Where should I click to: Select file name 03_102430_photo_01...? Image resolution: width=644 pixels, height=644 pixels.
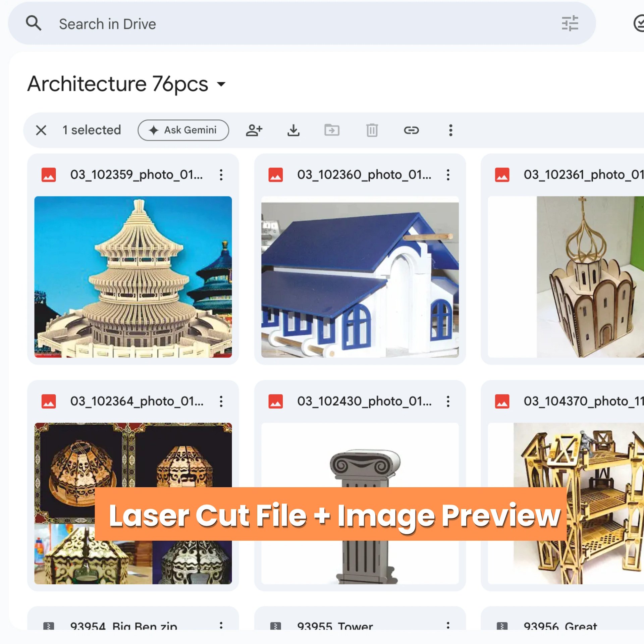[364, 401]
